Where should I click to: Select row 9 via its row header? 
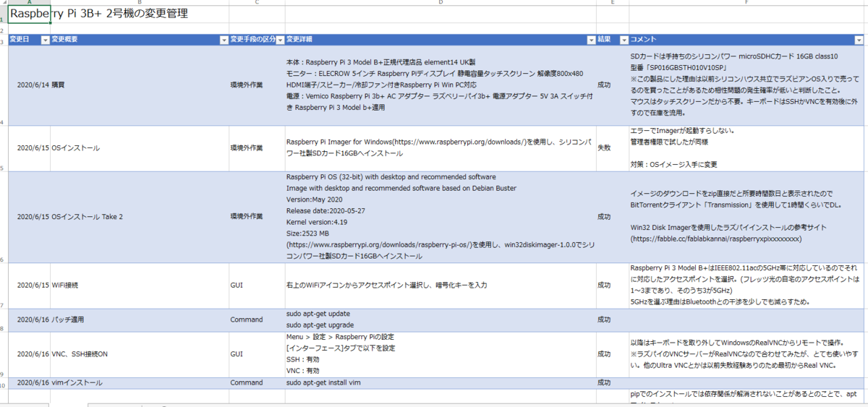click(x=4, y=354)
